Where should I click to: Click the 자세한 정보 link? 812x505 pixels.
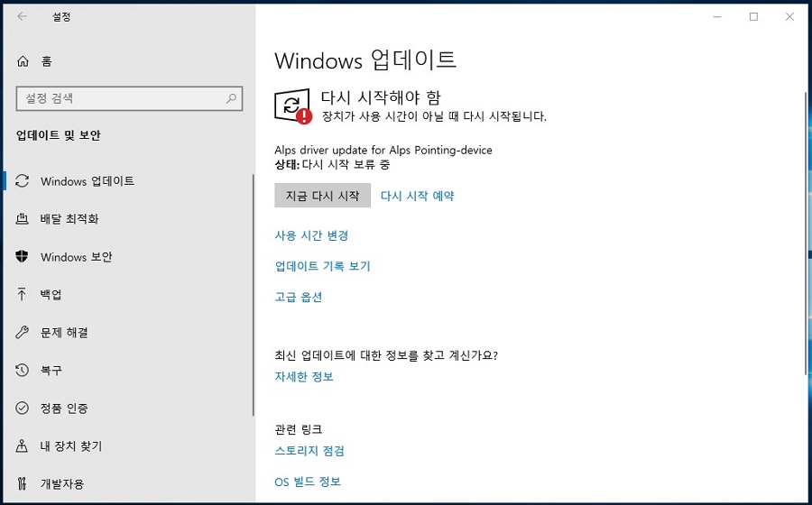tap(304, 377)
